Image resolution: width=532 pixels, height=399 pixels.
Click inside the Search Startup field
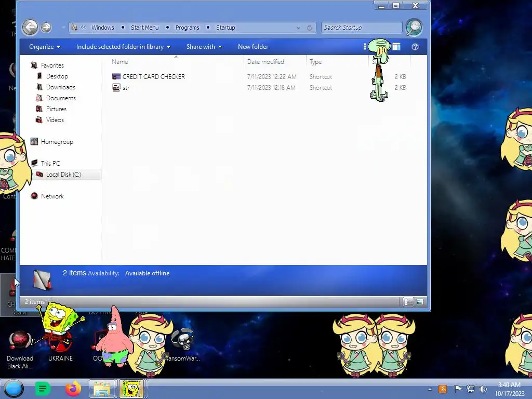pos(362,28)
